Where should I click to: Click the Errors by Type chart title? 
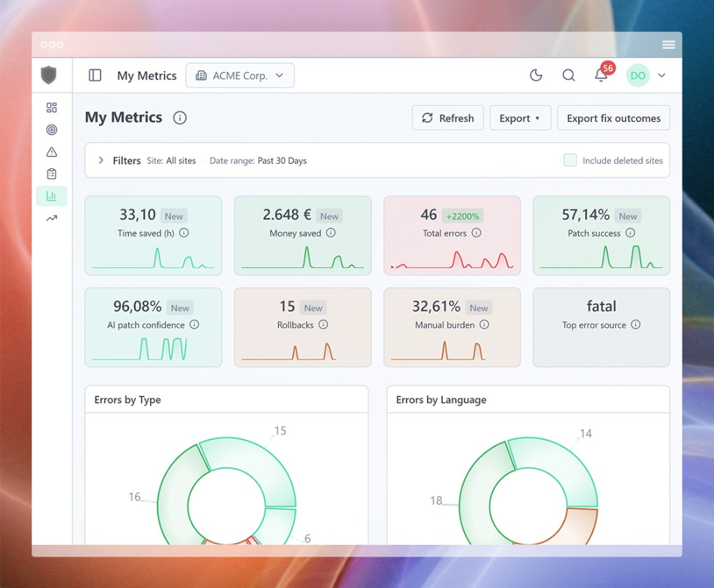click(128, 400)
